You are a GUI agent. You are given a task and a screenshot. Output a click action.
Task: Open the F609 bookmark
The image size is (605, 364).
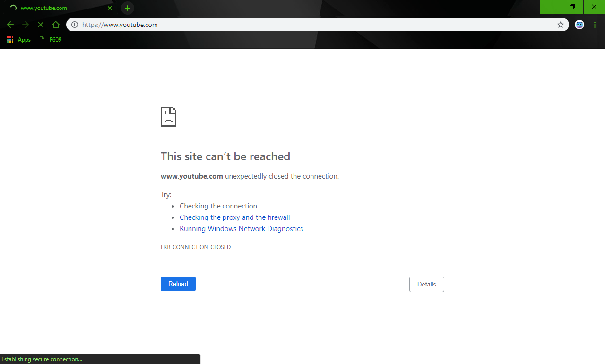pos(51,40)
